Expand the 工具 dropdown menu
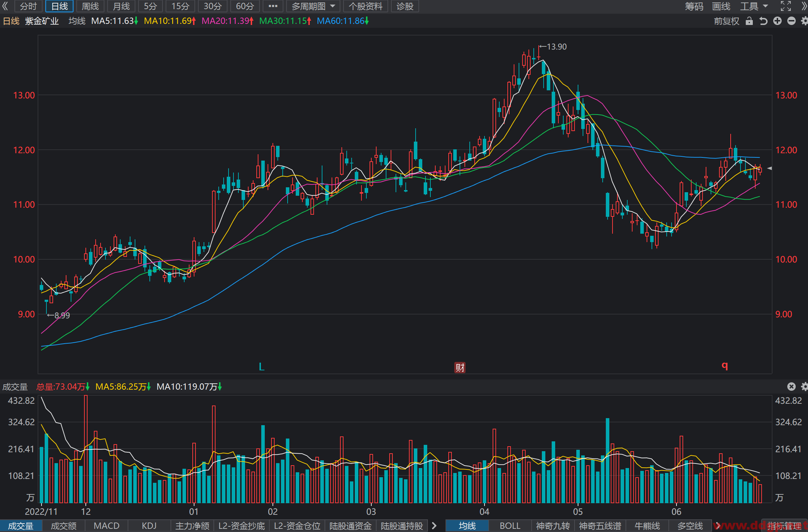This screenshot has width=808, height=532. (x=755, y=6)
